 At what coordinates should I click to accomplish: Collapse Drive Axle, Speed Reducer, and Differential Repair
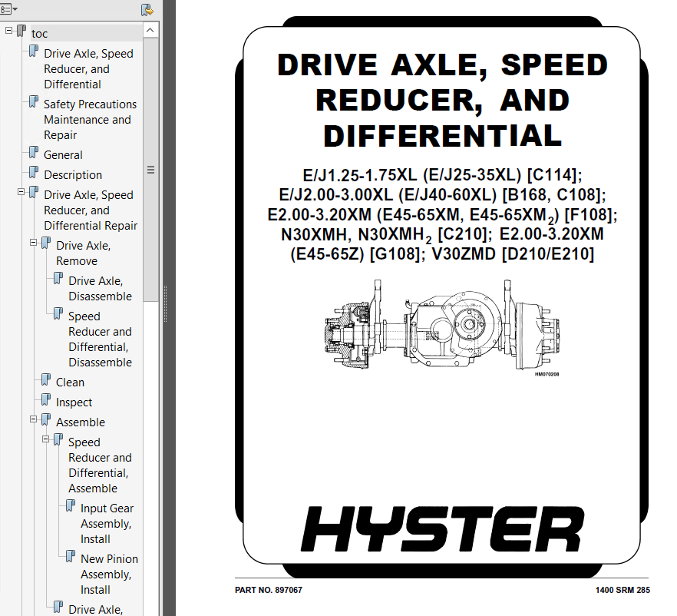[21, 192]
